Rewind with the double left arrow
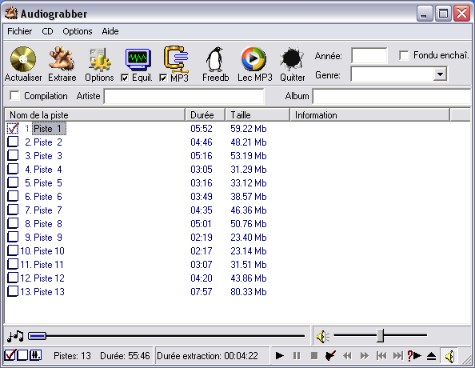Screen dimensions: 475x368 (347, 356)
